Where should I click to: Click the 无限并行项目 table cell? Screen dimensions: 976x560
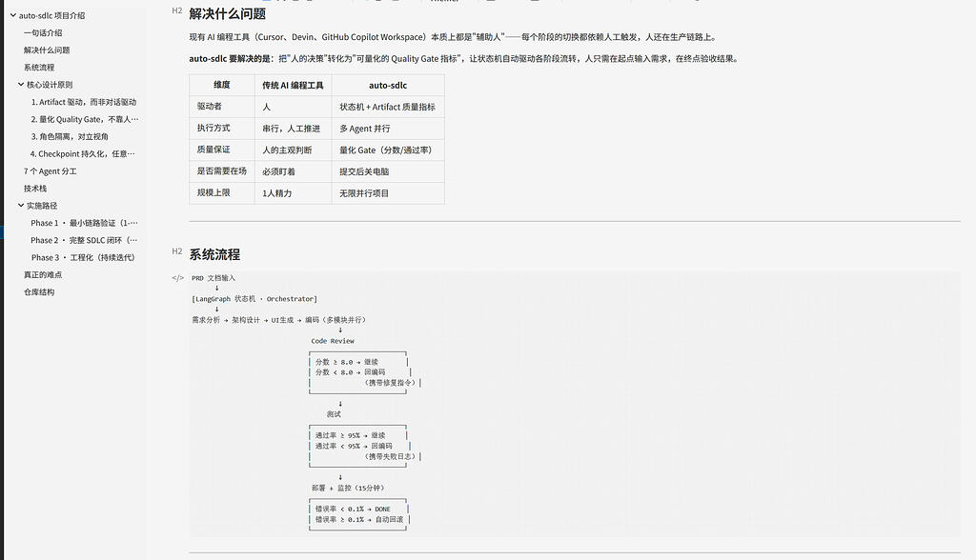click(x=388, y=193)
